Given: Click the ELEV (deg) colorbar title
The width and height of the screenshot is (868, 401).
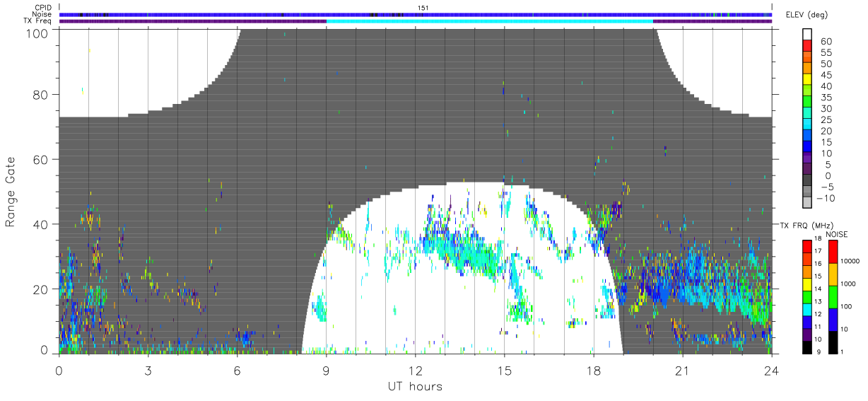Looking at the screenshot, I should 807,14.
